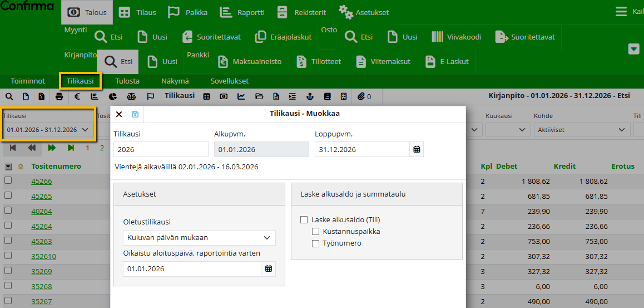
Task: Jump to the last page arrow
Action: (x=71, y=148)
